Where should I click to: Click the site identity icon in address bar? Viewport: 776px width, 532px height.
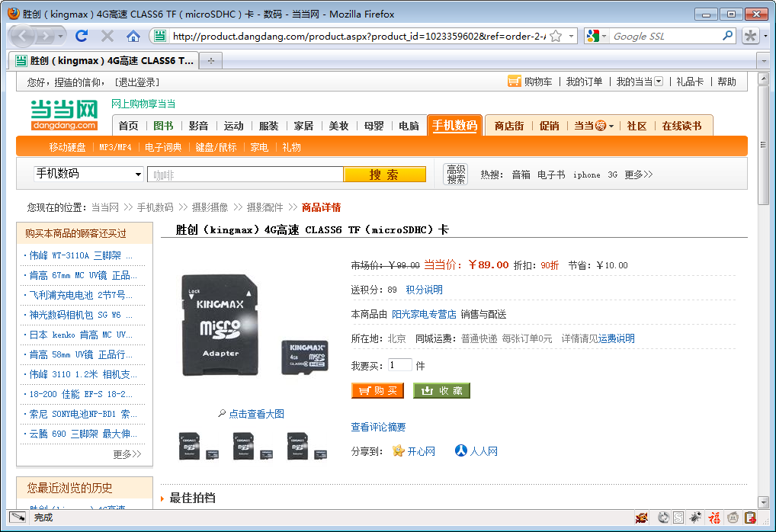click(159, 36)
